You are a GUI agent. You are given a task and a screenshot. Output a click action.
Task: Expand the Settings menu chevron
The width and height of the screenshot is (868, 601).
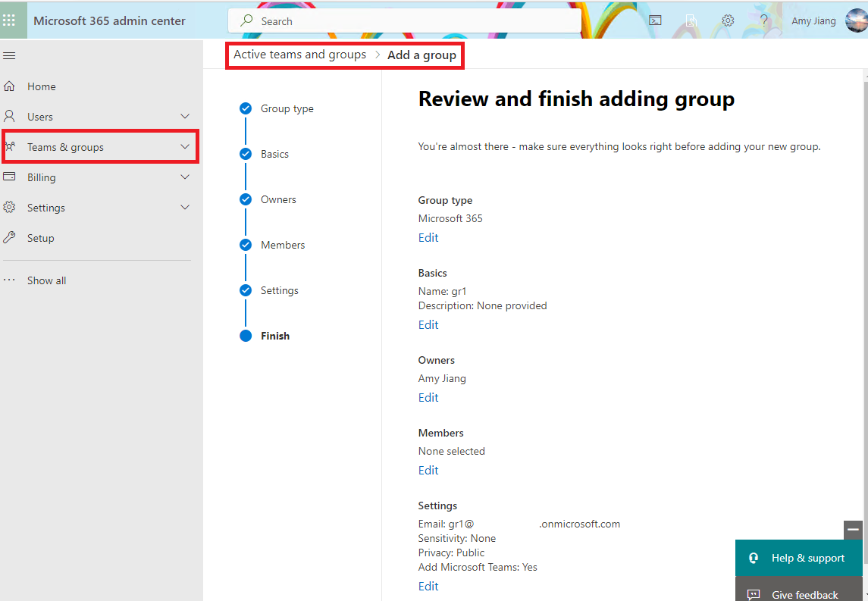pos(185,208)
